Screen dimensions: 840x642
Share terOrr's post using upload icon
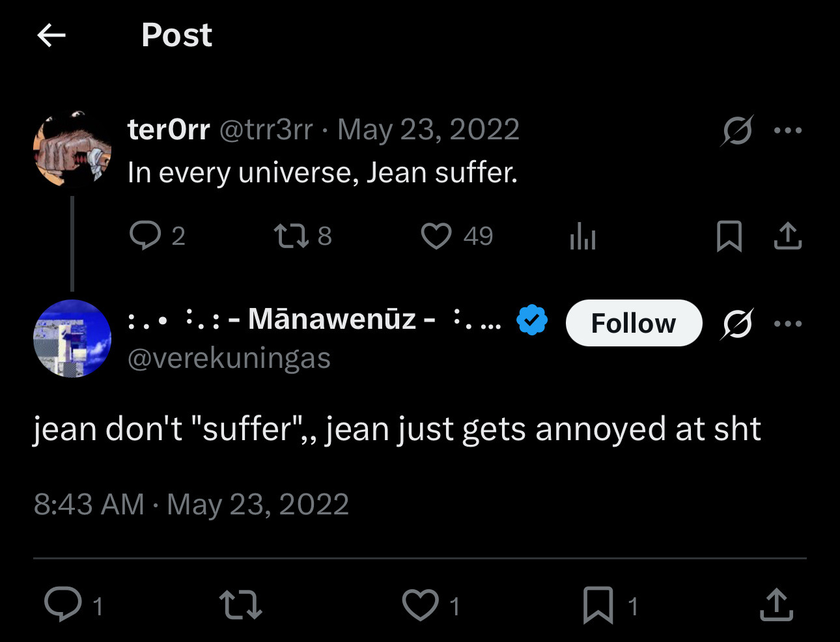[x=787, y=236]
